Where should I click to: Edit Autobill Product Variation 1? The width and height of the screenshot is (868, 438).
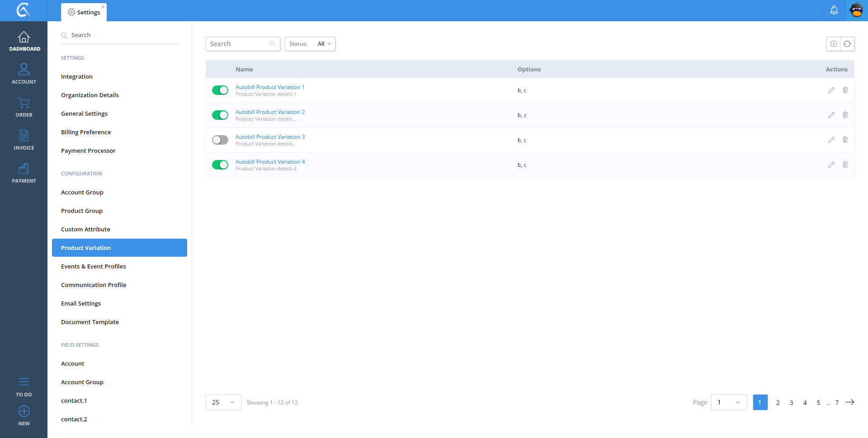(831, 90)
